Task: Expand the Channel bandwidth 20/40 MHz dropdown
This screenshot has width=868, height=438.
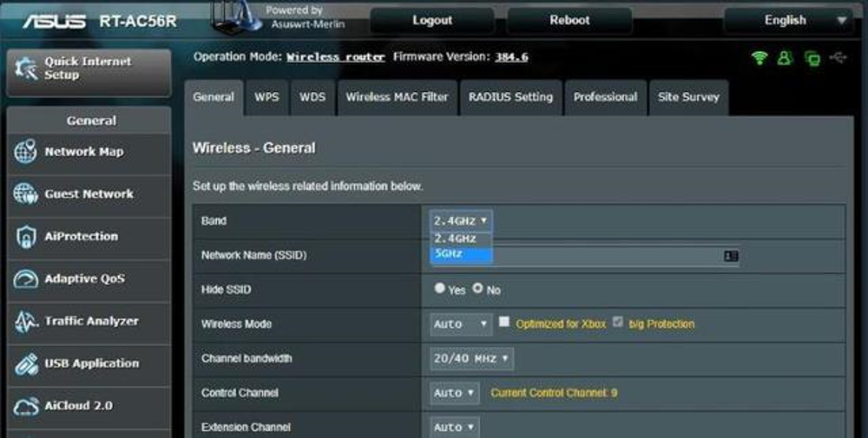Action: pyautogui.click(x=471, y=358)
